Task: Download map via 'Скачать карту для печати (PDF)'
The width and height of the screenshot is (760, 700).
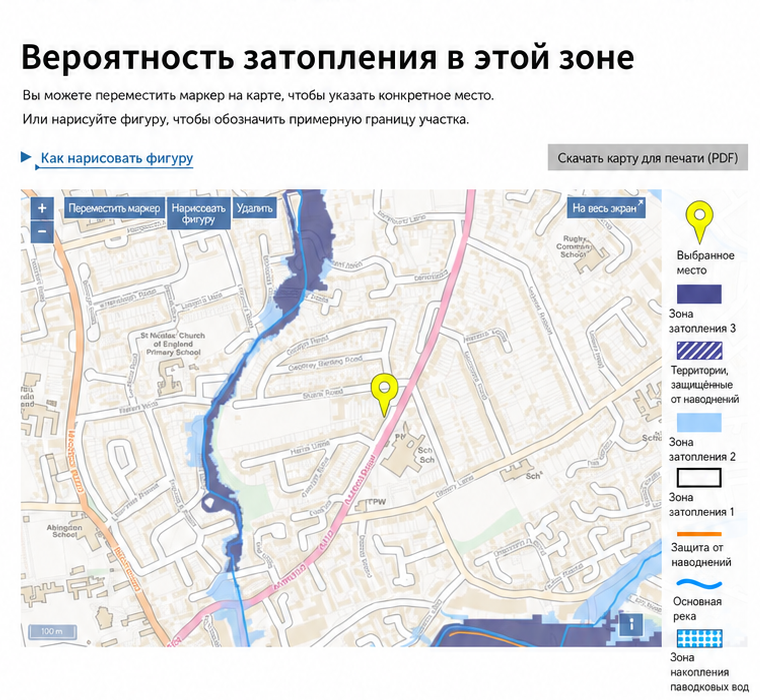Action: click(648, 158)
